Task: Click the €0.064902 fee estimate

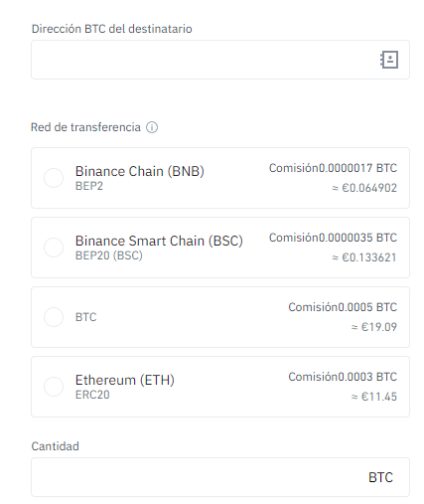Action: (x=364, y=188)
